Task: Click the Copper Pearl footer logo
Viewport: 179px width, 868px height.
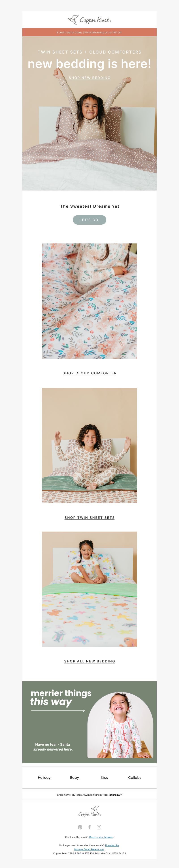Action: coord(89,811)
